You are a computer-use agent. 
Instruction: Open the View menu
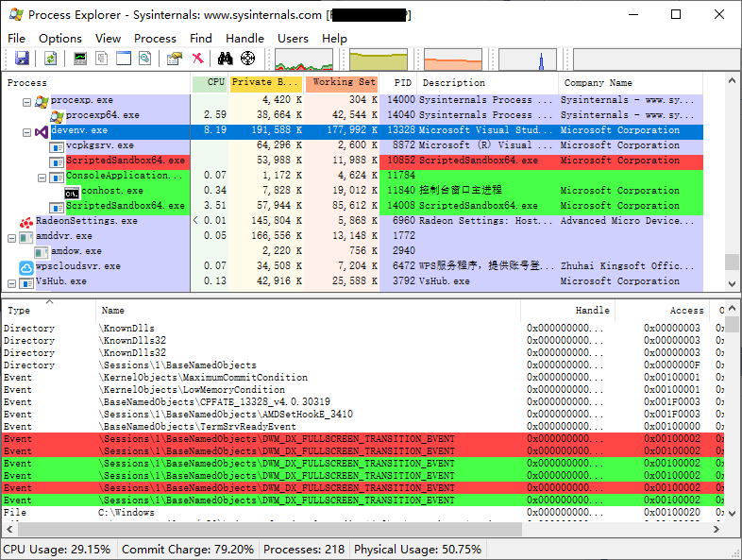tap(108, 39)
